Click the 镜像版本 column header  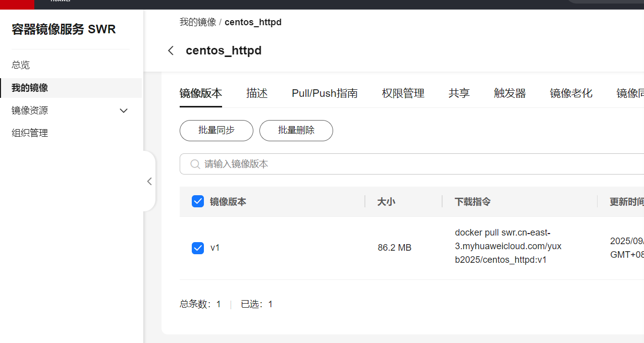(x=228, y=202)
